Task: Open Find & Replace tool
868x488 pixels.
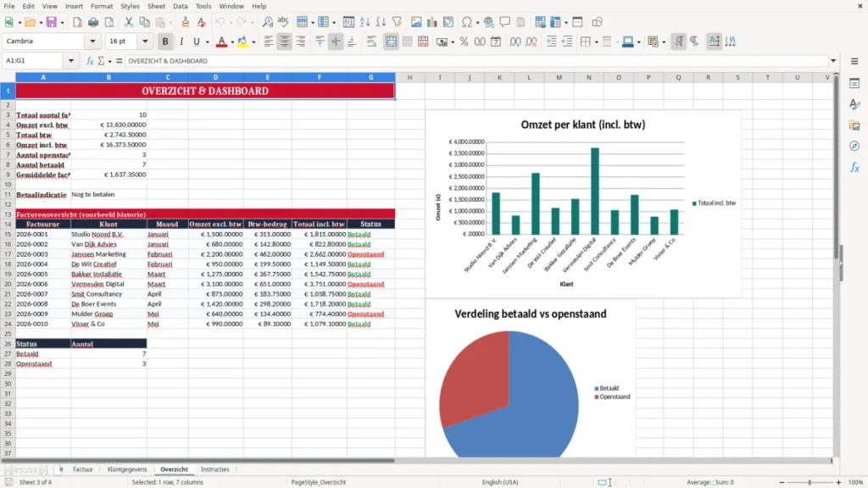Action: pos(267,22)
